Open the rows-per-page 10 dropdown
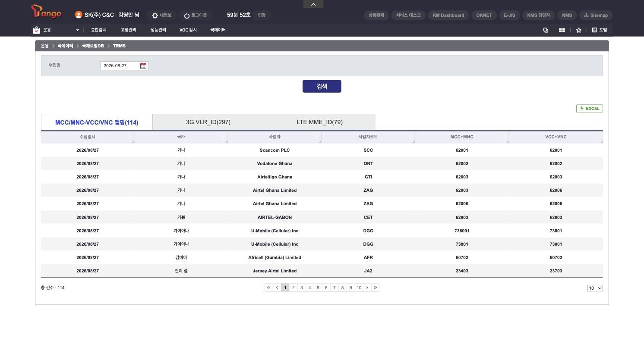644x350 pixels. coord(595,288)
